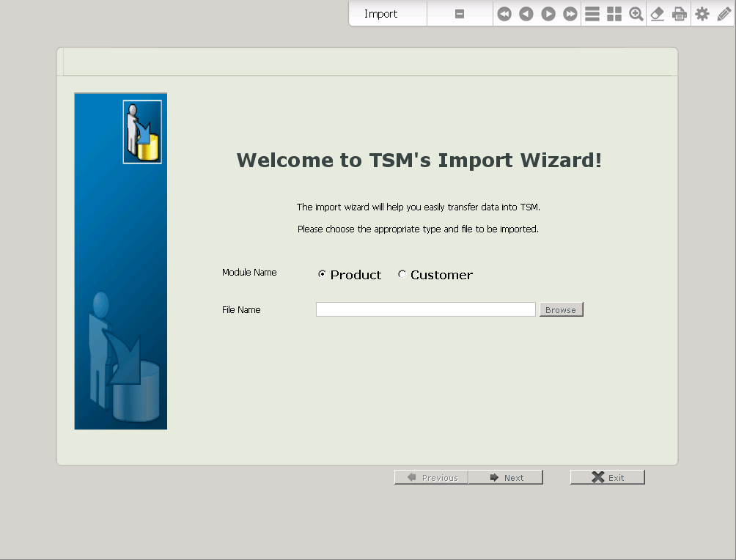Open the Import menu tab
This screenshot has width=736, height=560.
381,14
